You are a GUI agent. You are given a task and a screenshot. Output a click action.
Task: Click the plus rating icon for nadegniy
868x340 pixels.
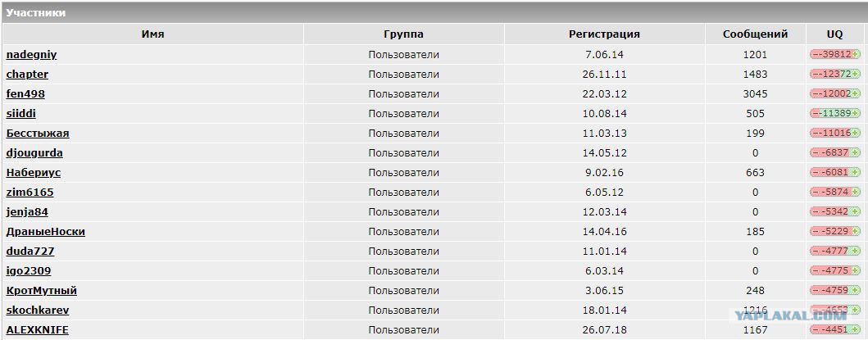[856, 54]
